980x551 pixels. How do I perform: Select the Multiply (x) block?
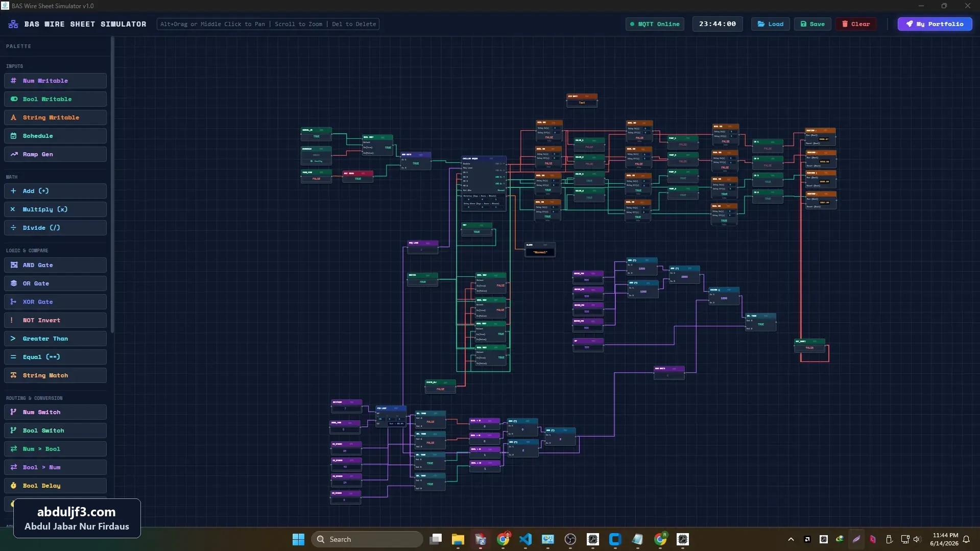55,209
